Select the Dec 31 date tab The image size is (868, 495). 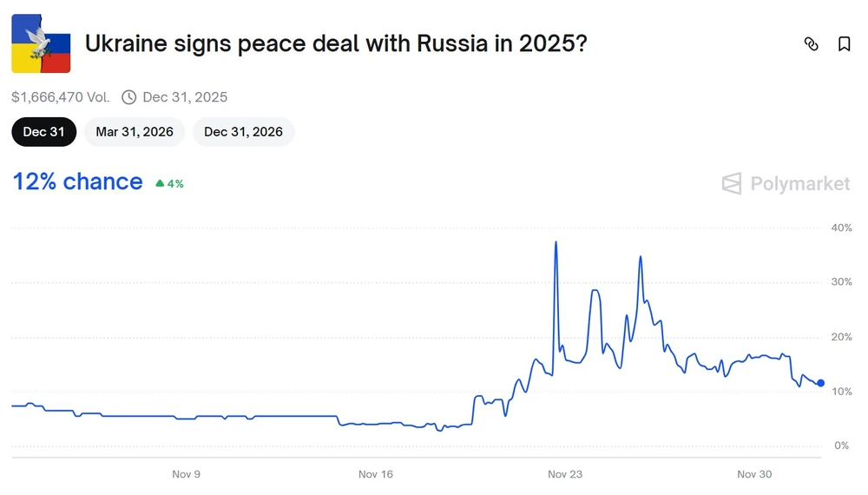[44, 132]
